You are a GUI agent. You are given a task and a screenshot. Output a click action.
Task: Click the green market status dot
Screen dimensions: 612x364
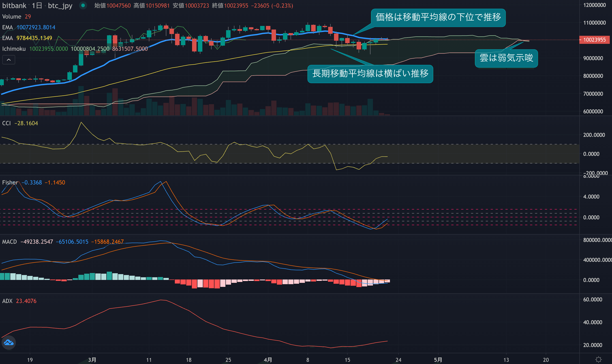[83, 5]
